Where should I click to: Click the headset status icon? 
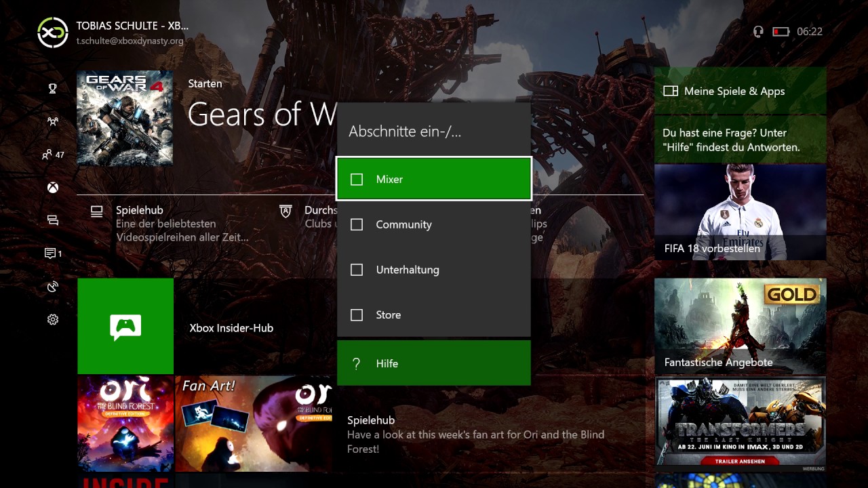click(x=758, y=32)
